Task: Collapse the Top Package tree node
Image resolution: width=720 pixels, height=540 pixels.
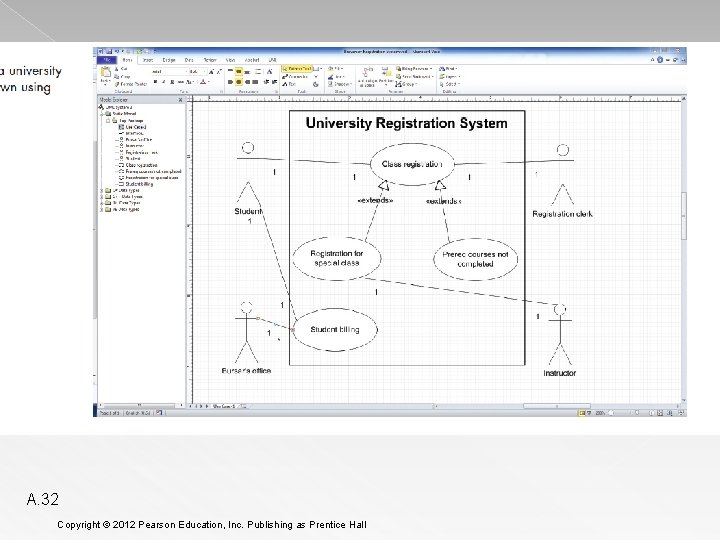Action: [108, 120]
